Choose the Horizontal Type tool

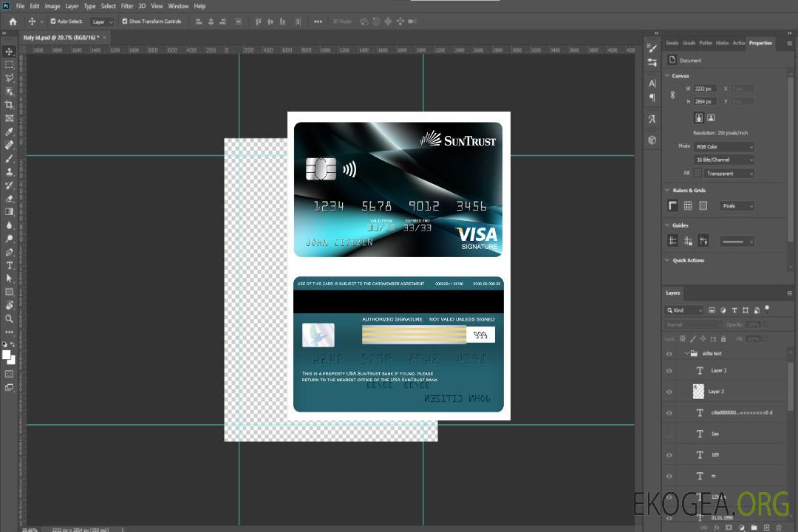[10, 265]
